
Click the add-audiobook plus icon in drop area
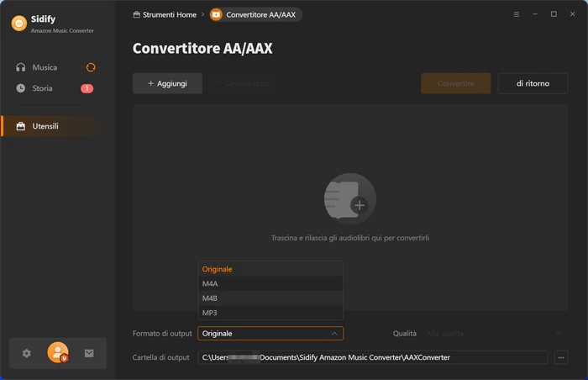click(x=350, y=199)
